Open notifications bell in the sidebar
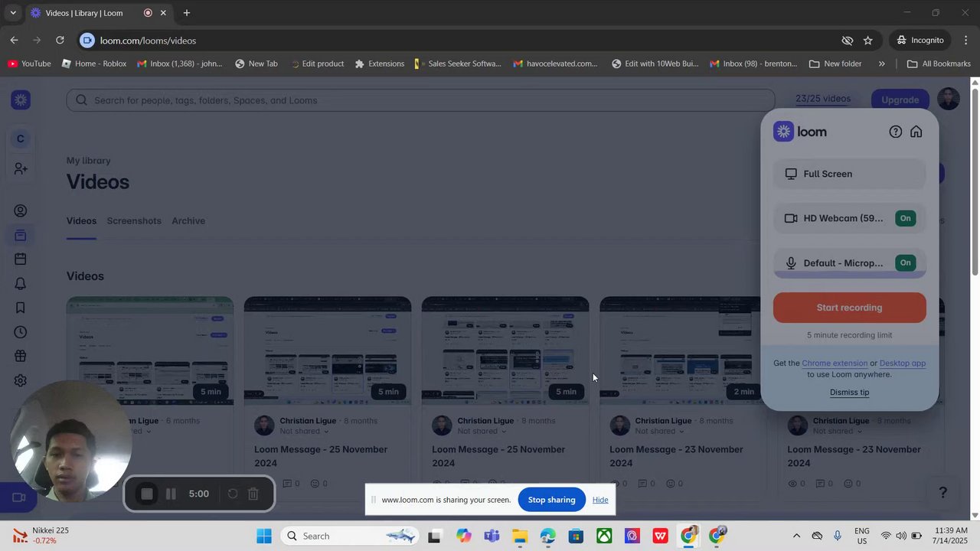This screenshot has height=551, width=980. coord(21,284)
